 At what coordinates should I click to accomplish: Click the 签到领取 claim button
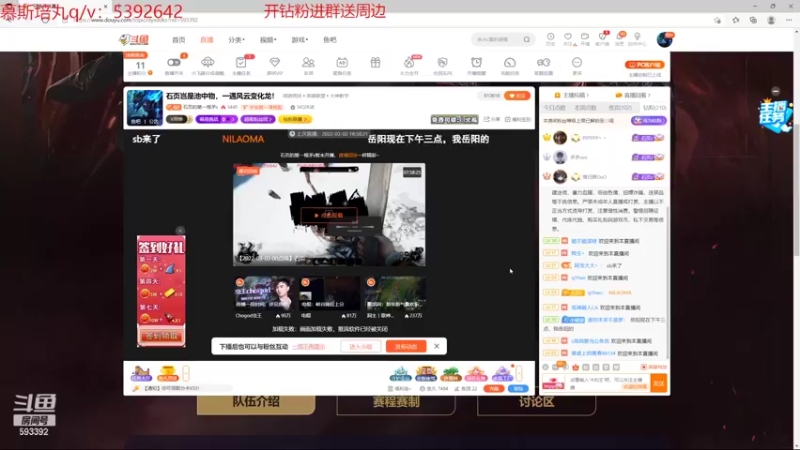point(161,336)
